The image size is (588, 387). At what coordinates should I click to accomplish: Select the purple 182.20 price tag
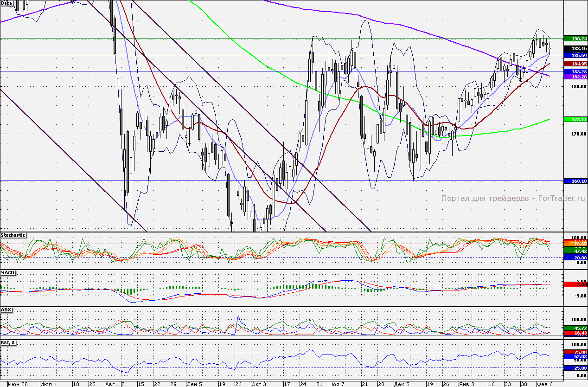point(575,77)
